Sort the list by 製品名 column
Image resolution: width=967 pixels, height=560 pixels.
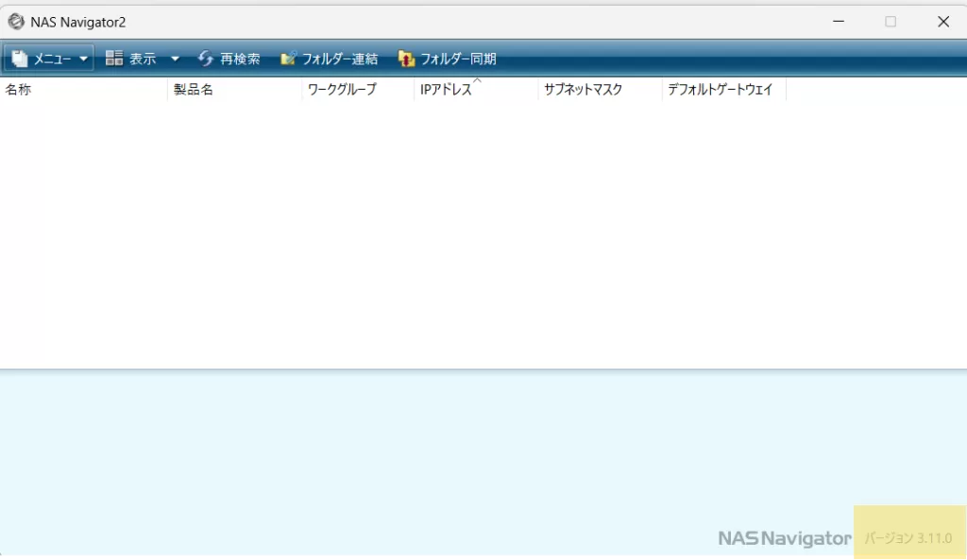point(194,89)
